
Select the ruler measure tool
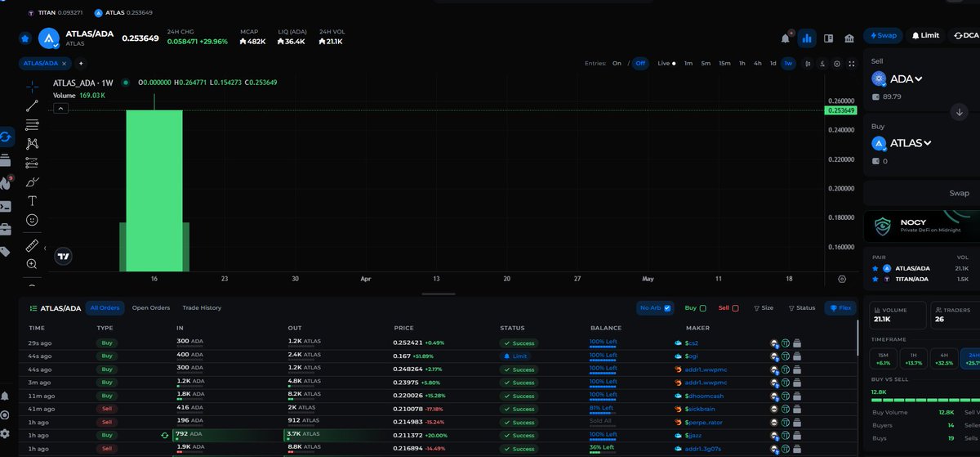point(32,244)
